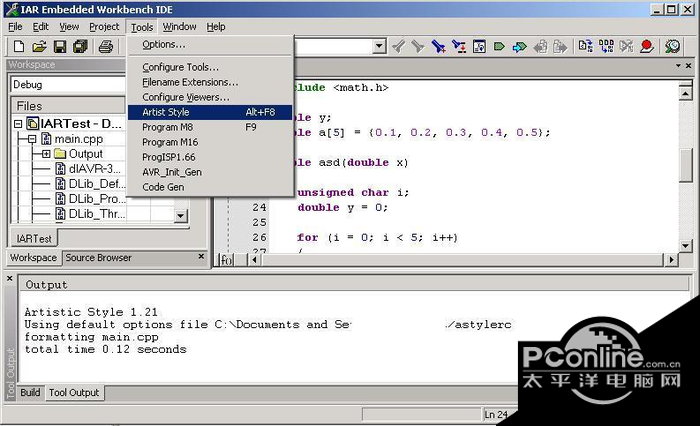Click the first grey Find Previous flashlight
The height and width of the screenshot is (426, 700).
(399, 46)
